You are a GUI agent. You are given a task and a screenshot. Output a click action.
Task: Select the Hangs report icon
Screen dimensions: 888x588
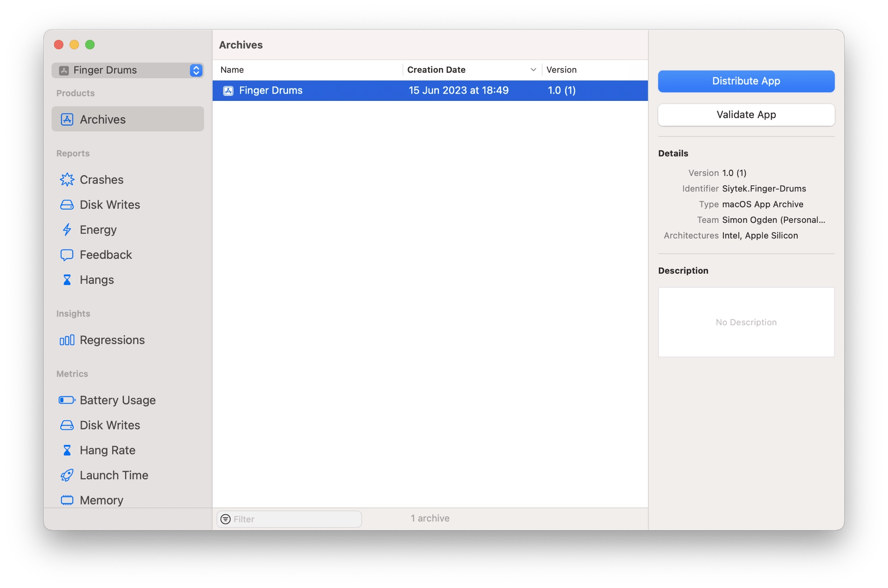[x=67, y=279]
